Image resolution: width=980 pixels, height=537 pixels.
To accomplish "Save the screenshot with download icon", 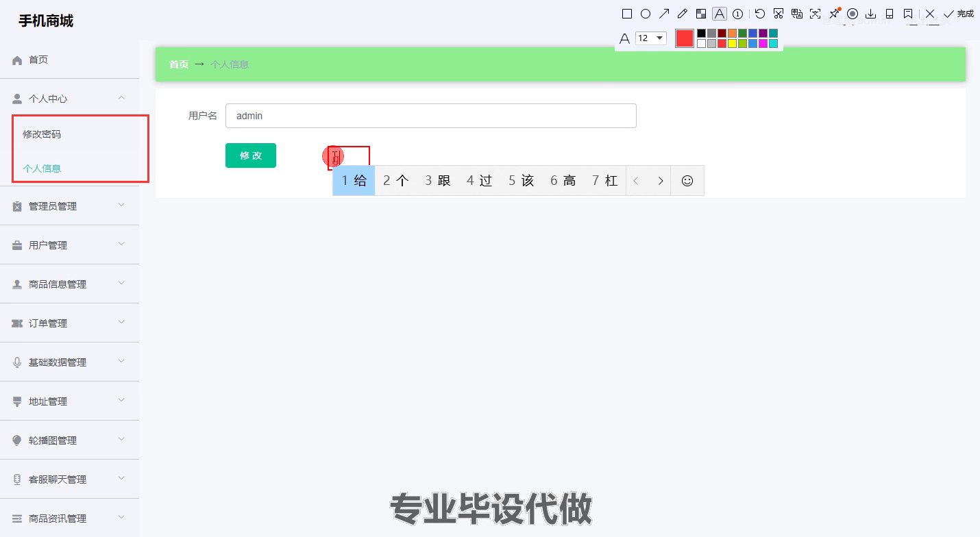I will (871, 14).
